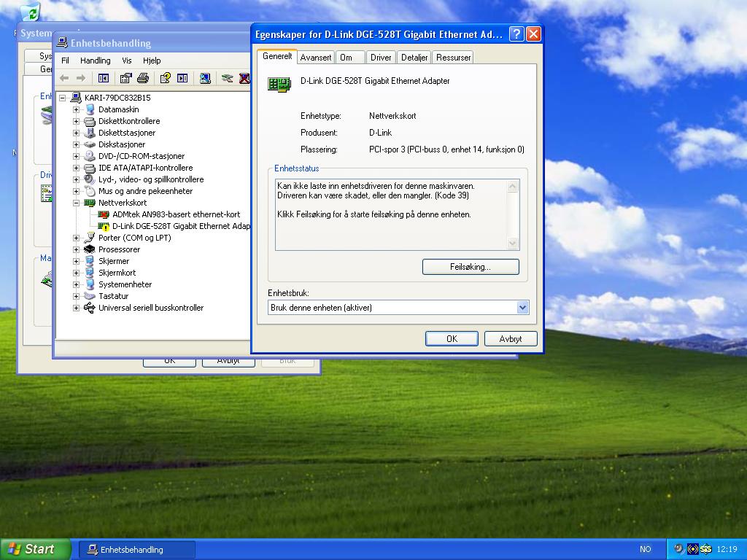Image resolution: width=747 pixels, height=560 pixels.
Task: Click the wireless network tray icon
Action: [x=693, y=549]
